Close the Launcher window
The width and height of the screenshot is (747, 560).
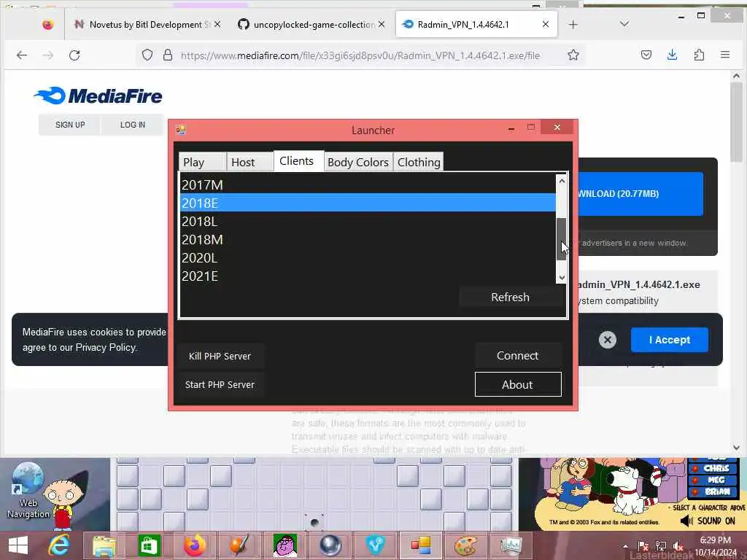click(x=557, y=128)
